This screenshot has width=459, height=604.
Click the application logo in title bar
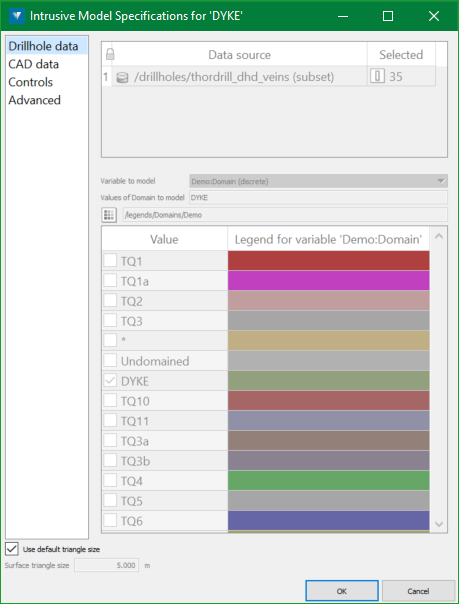click(x=17, y=16)
